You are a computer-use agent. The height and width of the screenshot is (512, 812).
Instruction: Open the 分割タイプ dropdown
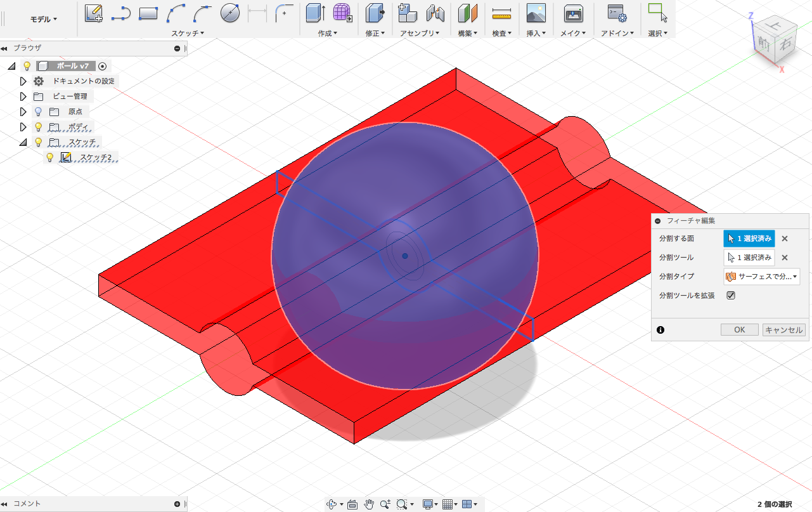point(761,277)
